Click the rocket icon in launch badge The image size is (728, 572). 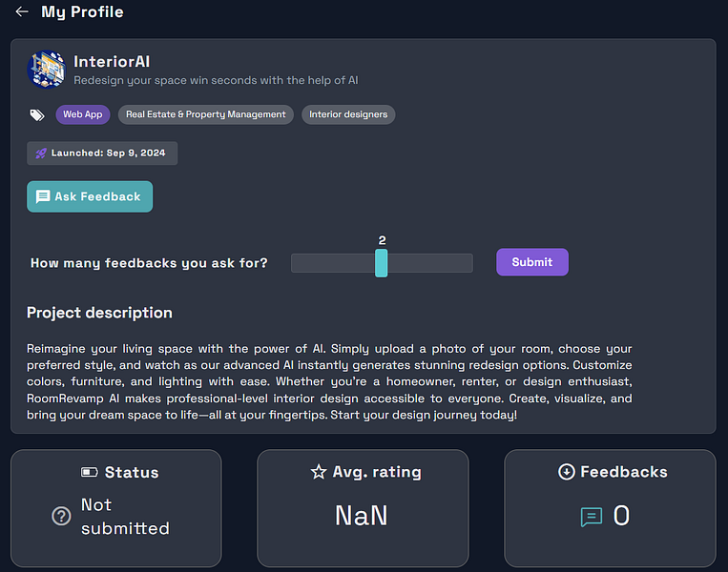pyautogui.click(x=41, y=153)
